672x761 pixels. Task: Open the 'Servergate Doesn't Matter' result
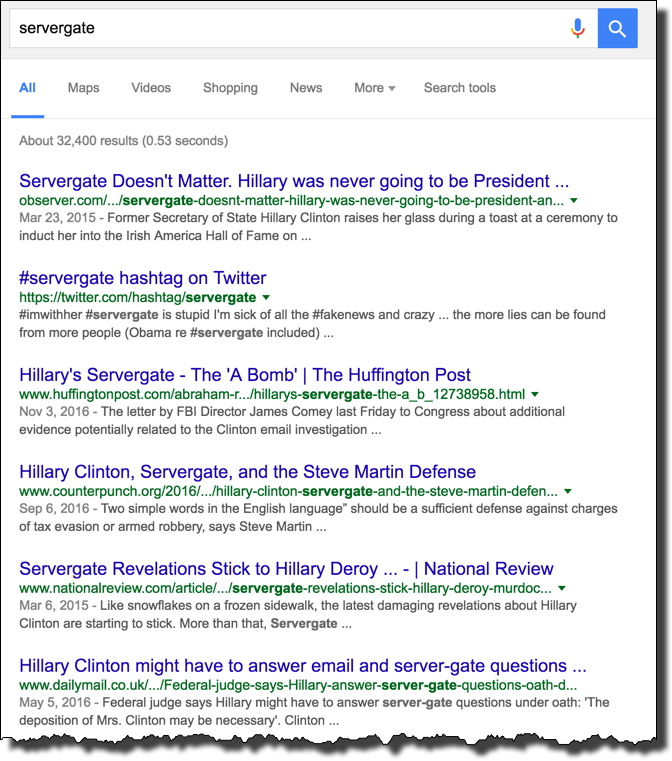pos(294,182)
